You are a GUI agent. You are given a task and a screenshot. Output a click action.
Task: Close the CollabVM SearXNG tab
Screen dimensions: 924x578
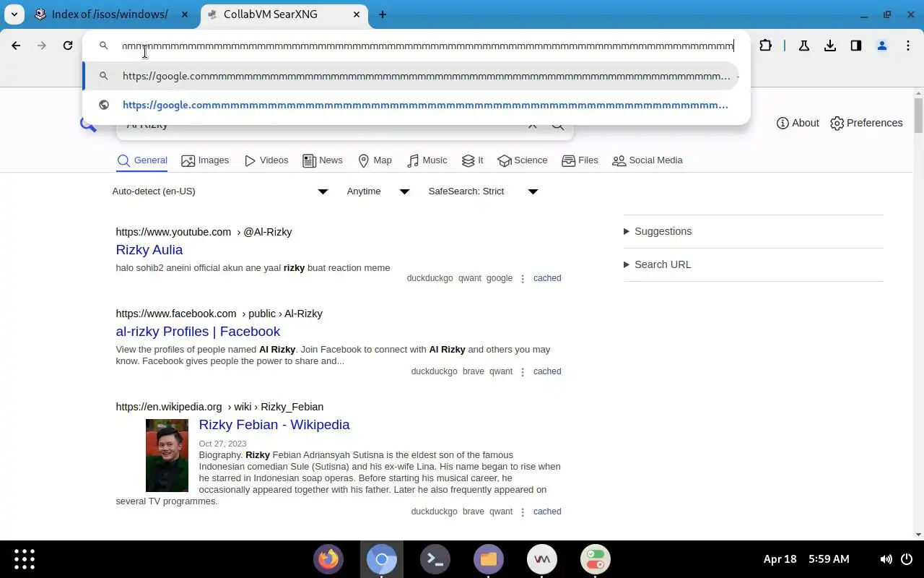pyautogui.click(x=357, y=14)
